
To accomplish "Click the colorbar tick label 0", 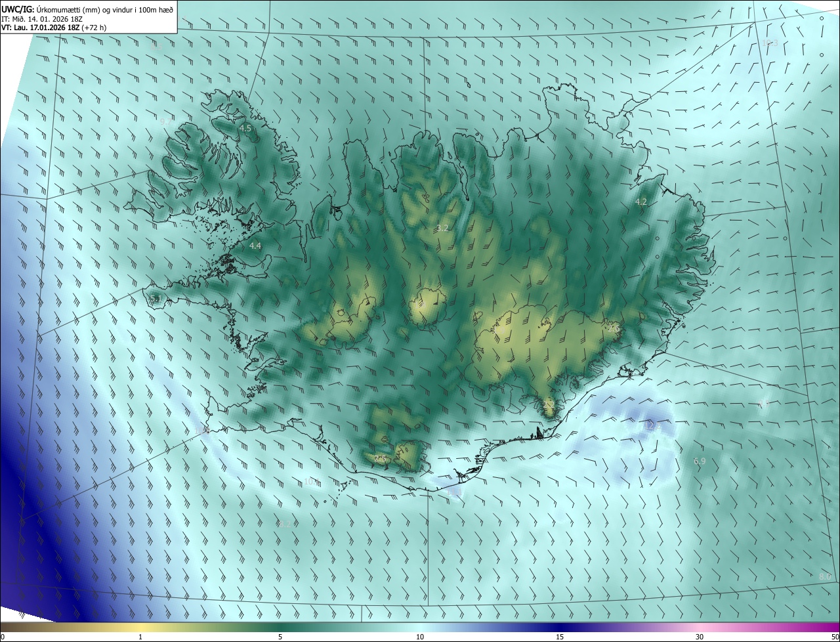I will tap(3, 637).
